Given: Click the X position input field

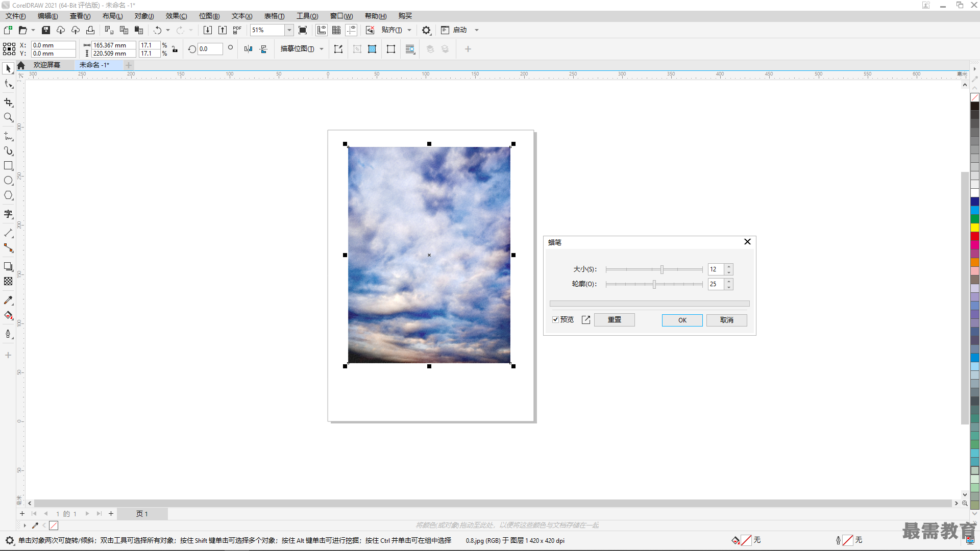Looking at the screenshot, I should (53, 45).
